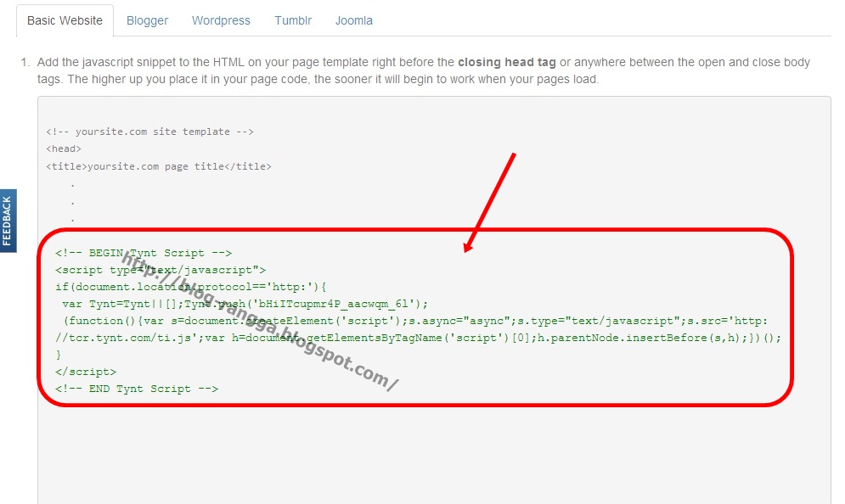Viewport: 845px width, 504px height.
Task: Click the script type text/javascript opening tag line
Action: 160,270
